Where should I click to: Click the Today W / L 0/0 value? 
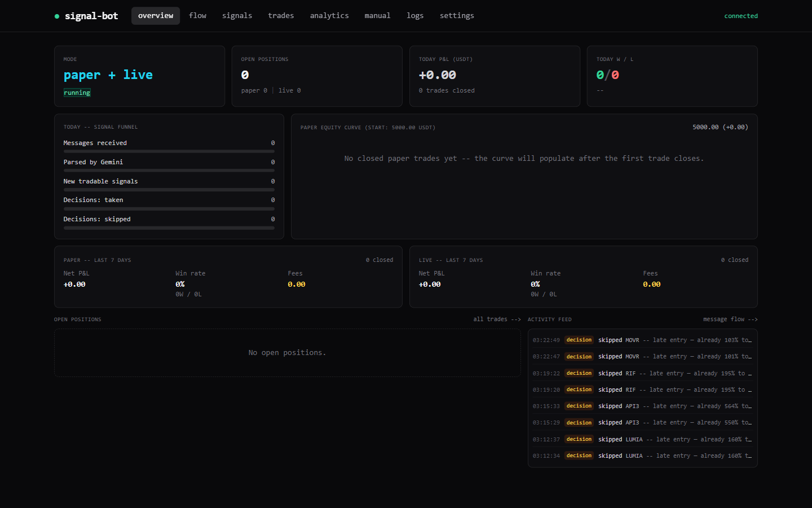608,75
